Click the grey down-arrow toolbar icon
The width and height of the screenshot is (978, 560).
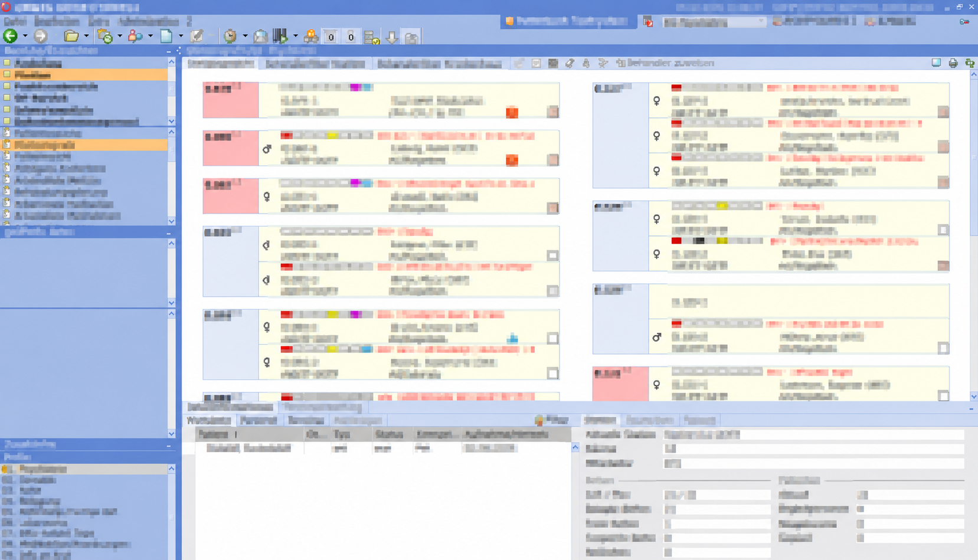coord(392,37)
